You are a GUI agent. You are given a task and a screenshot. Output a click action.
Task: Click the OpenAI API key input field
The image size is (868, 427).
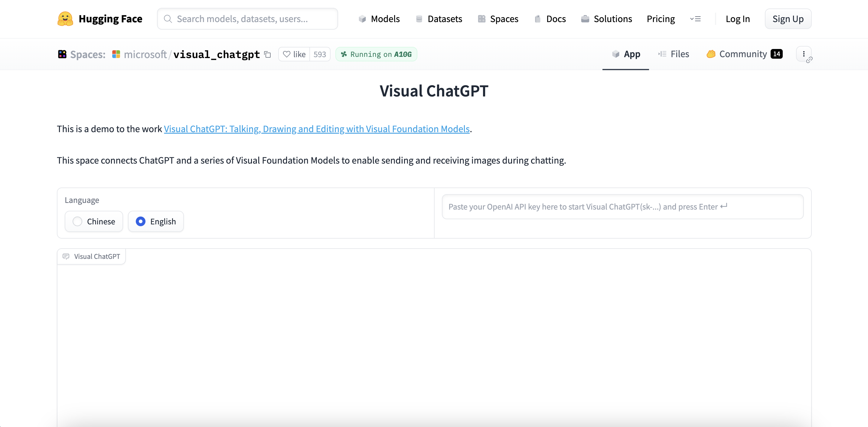pyautogui.click(x=623, y=207)
